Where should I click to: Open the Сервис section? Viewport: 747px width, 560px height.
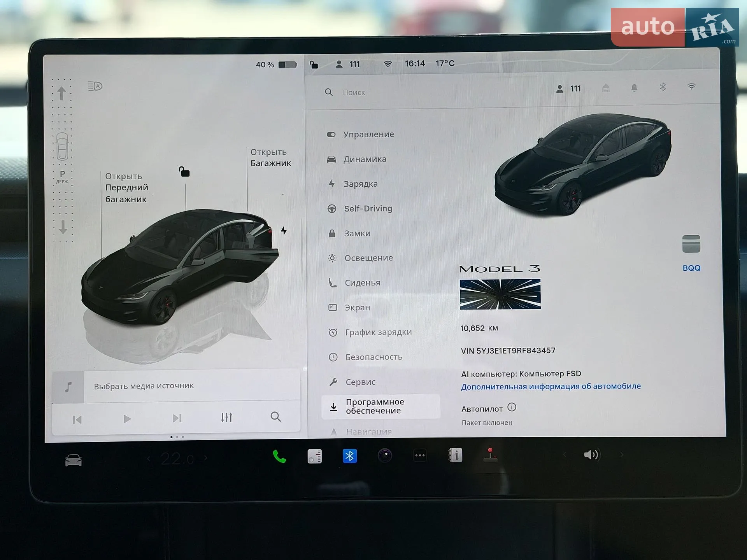click(x=352, y=382)
